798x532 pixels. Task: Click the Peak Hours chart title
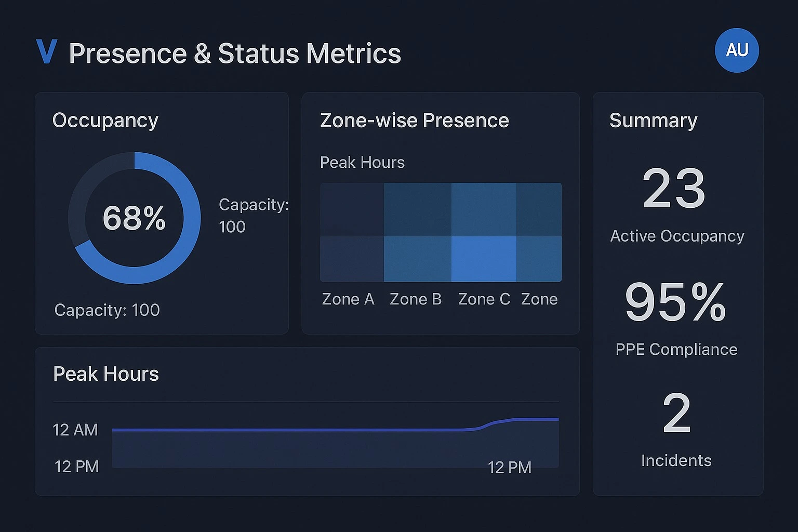tap(106, 374)
